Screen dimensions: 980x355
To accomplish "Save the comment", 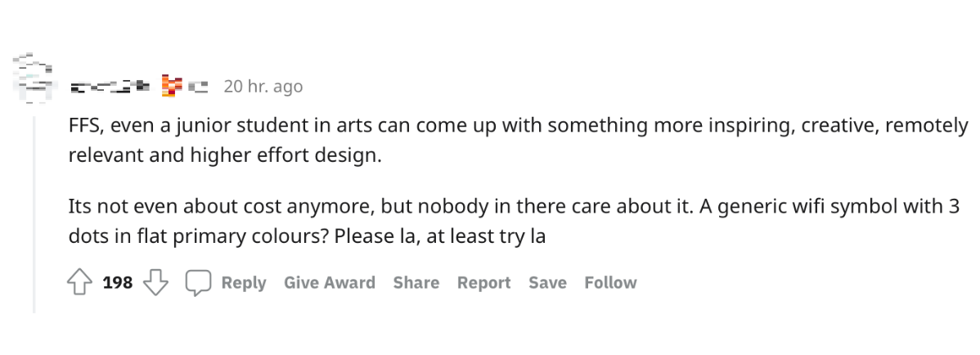I will pos(547,282).
